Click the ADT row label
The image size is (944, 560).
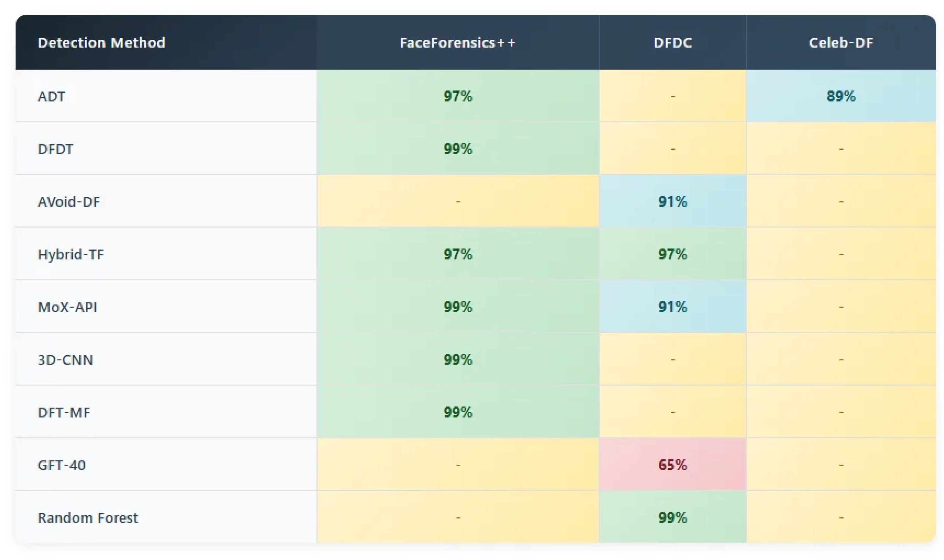point(51,97)
